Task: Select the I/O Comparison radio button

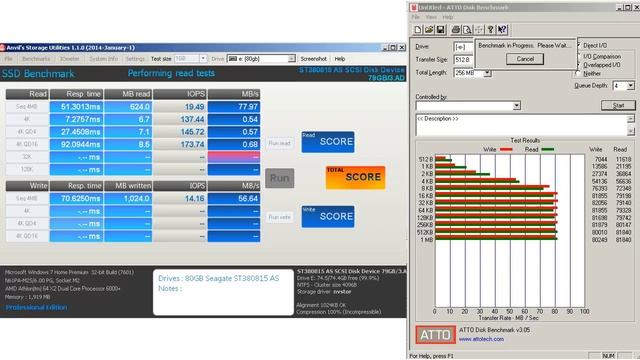Action: tap(579, 56)
